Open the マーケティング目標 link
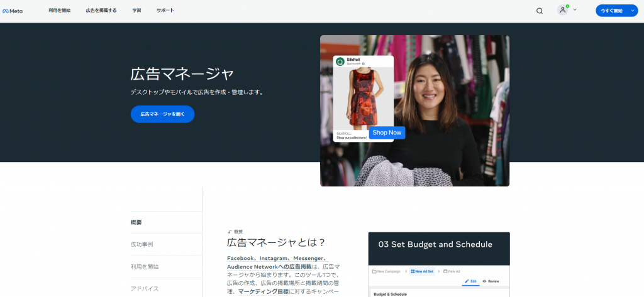The image size is (644, 297). (264, 292)
